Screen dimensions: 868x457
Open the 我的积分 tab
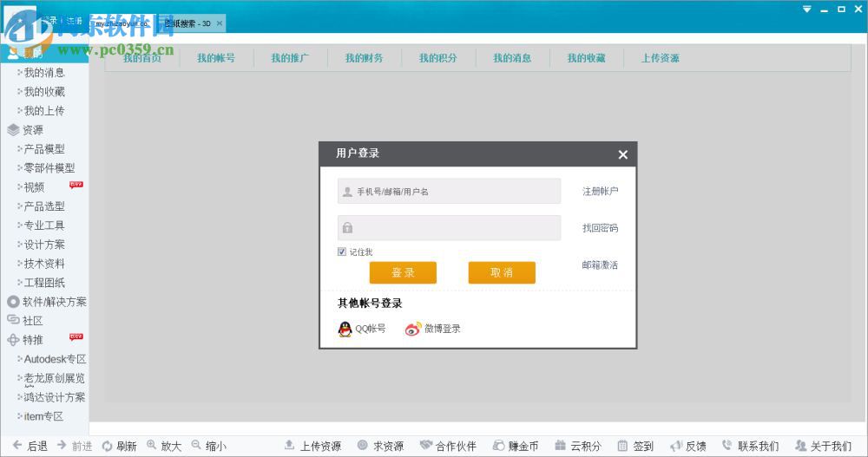[437, 58]
